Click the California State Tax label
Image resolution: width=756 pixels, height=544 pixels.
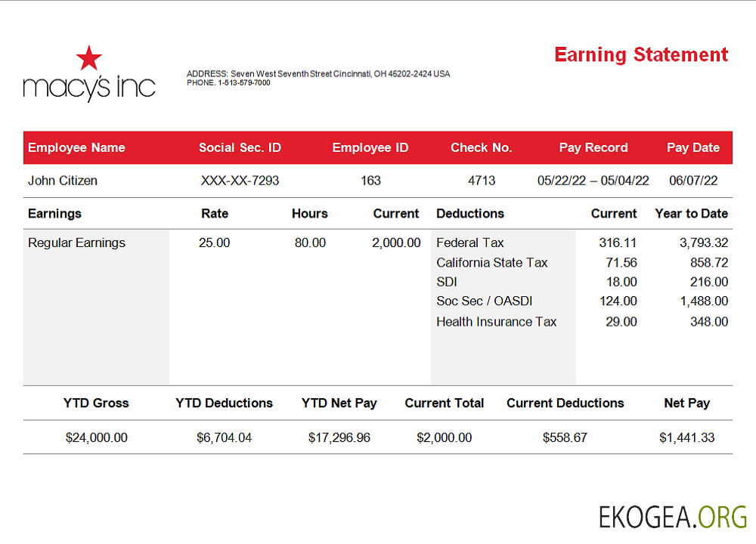[491, 263]
